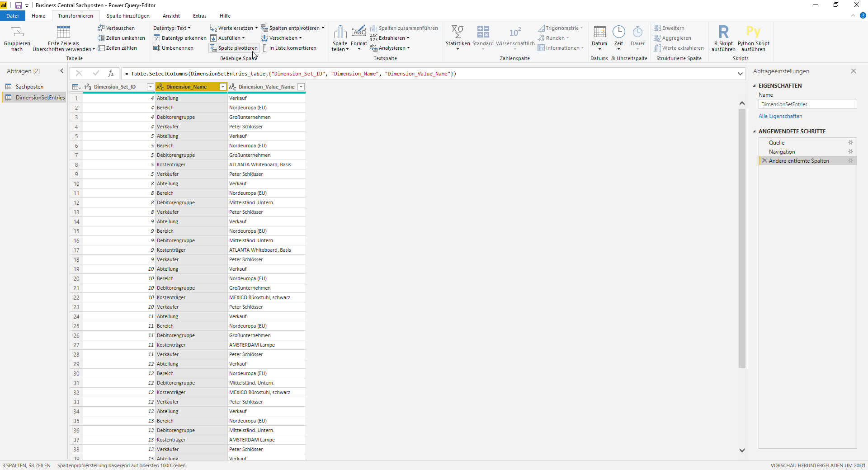Image resolution: width=868 pixels, height=470 pixels.
Task: Delete the Andere entfernte Spalten step
Action: click(x=764, y=160)
